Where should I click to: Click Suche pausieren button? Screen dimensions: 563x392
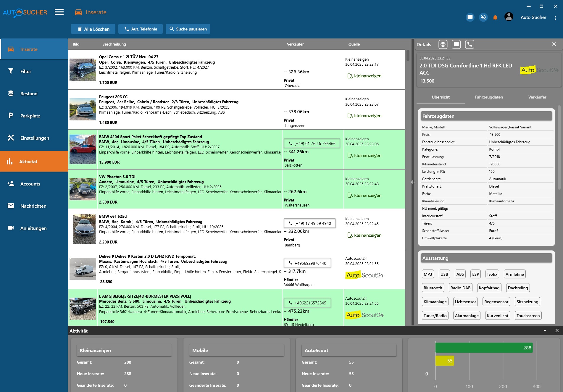pyautogui.click(x=188, y=29)
